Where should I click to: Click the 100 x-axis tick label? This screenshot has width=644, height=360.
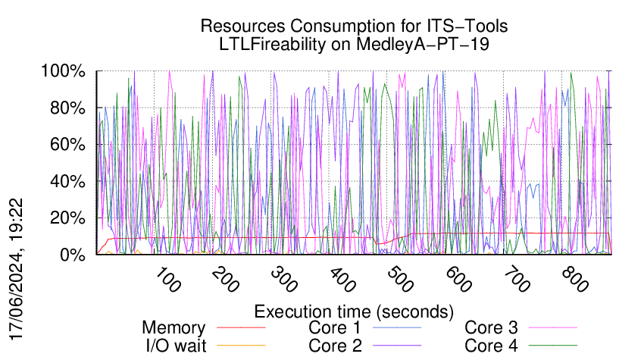tap(167, 280)
